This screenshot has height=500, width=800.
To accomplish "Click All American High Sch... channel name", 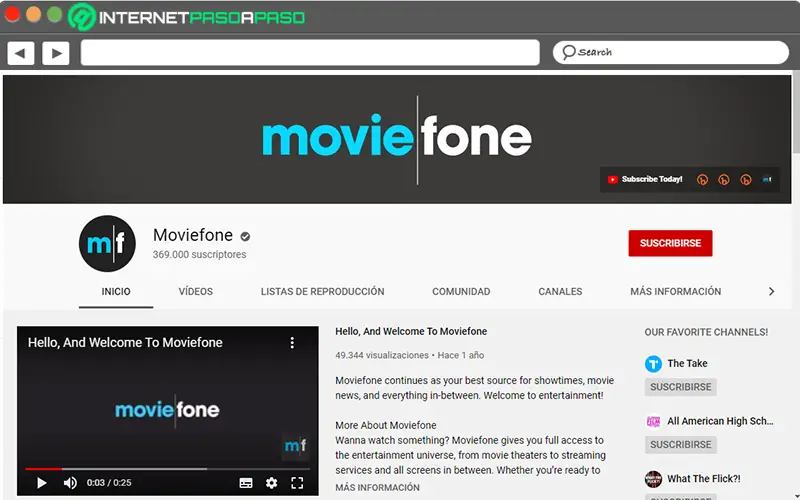I will 720,421.
